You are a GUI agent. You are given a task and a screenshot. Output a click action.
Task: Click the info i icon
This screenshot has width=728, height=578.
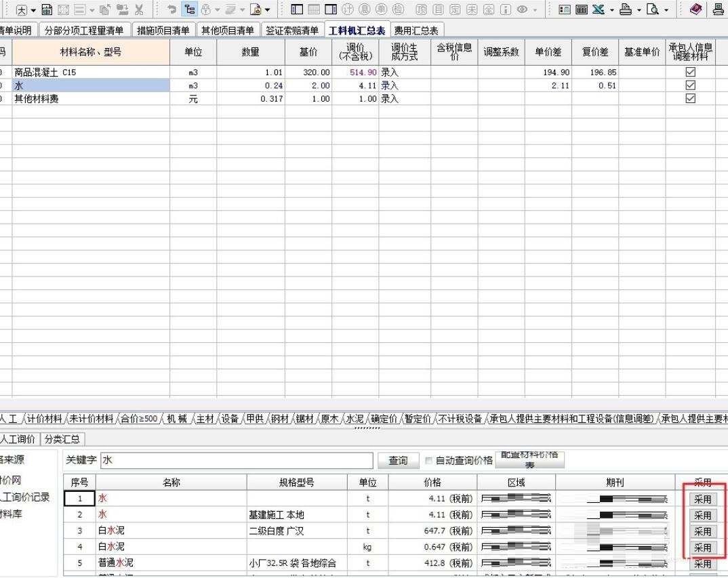[x=506, y=9]
